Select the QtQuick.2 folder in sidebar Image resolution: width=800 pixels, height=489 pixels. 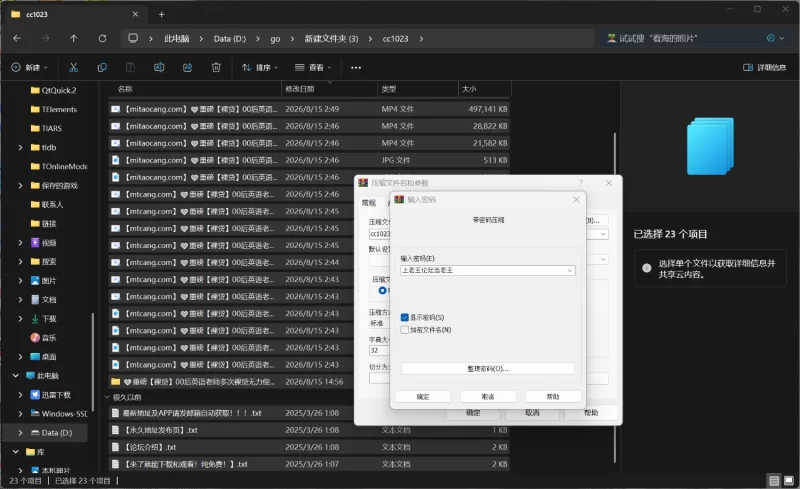54,90
